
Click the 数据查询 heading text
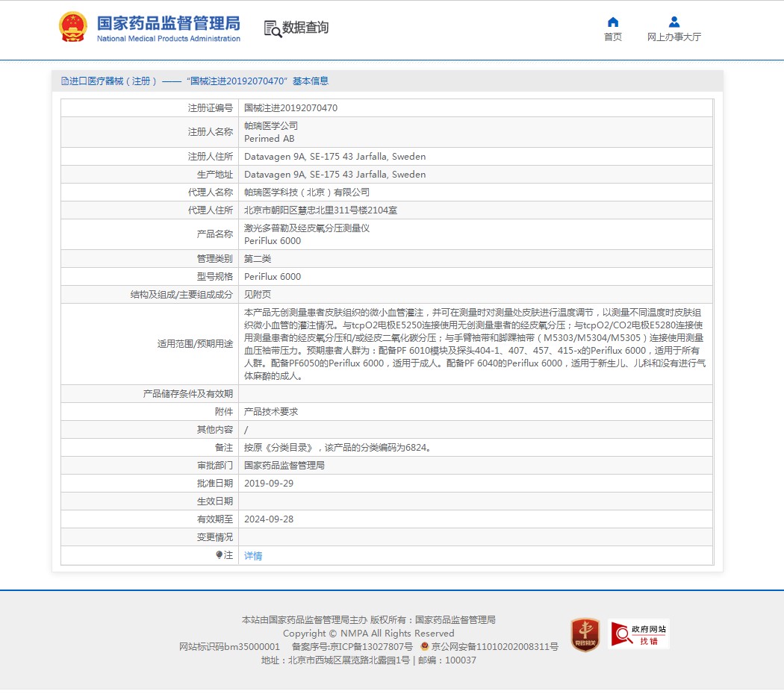click(x=305, y=28)
